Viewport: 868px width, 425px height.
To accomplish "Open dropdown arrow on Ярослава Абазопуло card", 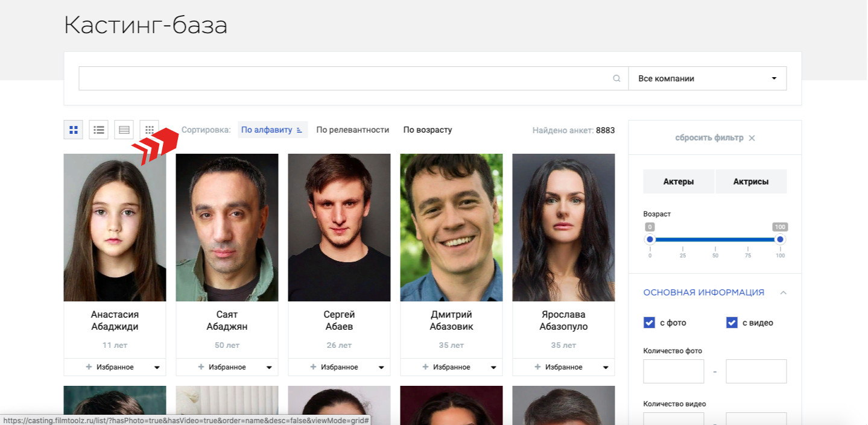I will (x=606, y=368).
